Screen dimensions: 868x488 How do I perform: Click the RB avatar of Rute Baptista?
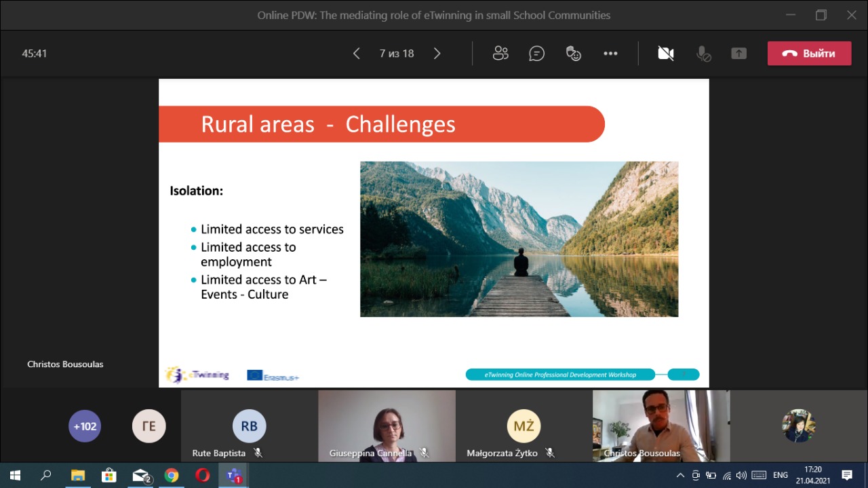pos(249,427)
